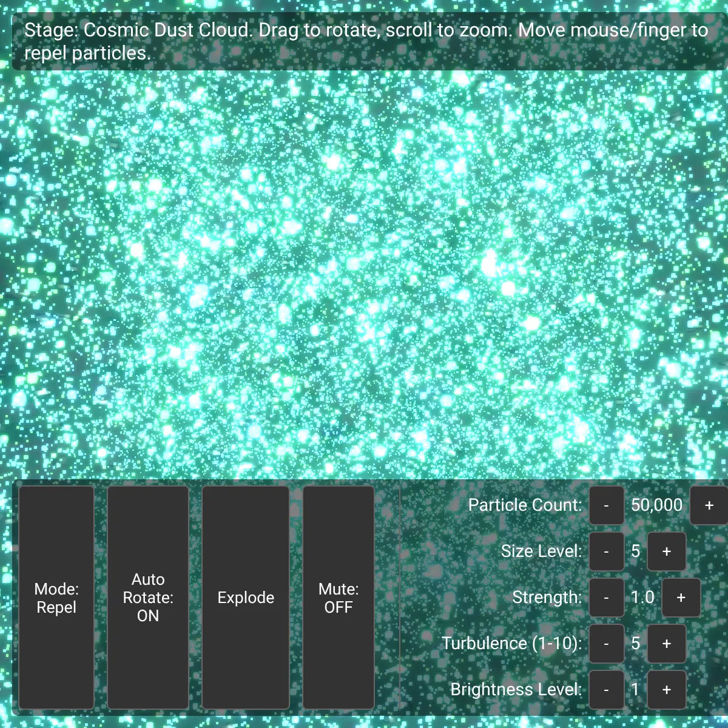Image resolution: width=728 pixels, height=728 pixels.
Task: Toggle the Mute: OFF button
Action: [339, 598]
